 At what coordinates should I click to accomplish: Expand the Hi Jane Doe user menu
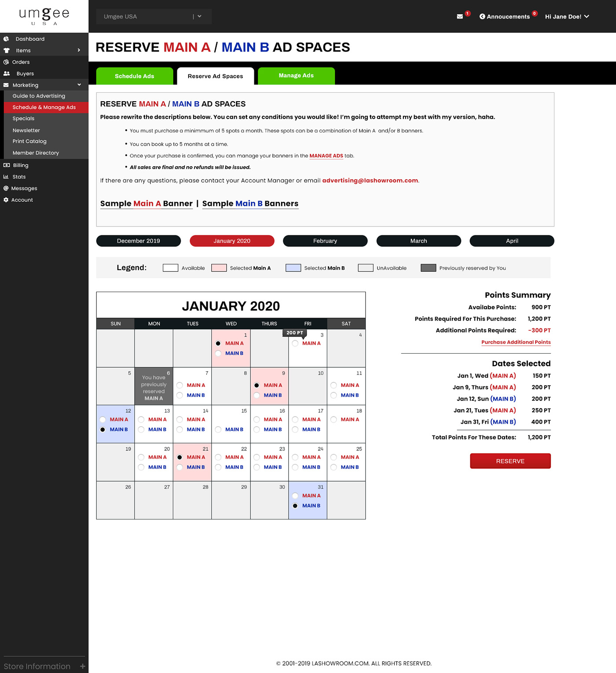(567, 17)
